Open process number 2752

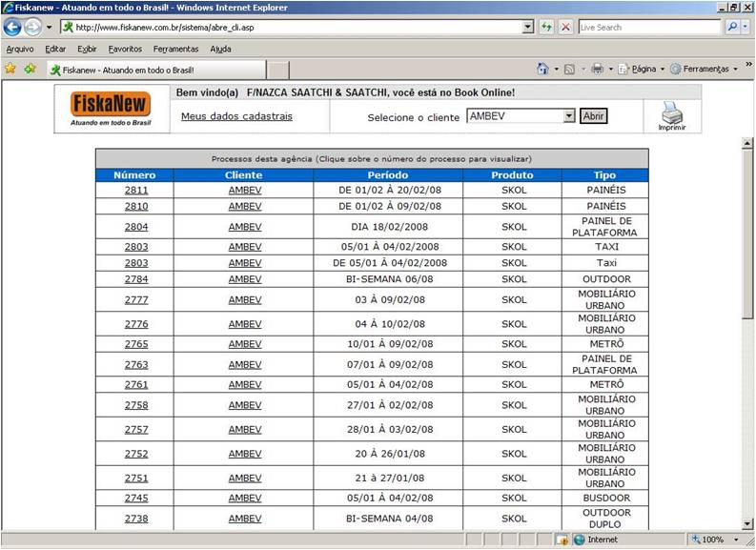point(136,454)
